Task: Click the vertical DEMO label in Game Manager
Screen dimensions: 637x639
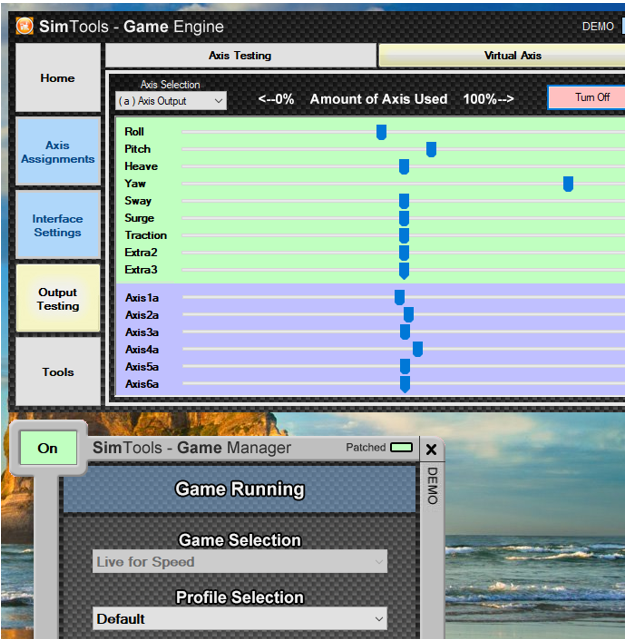Action: [432, 486]
